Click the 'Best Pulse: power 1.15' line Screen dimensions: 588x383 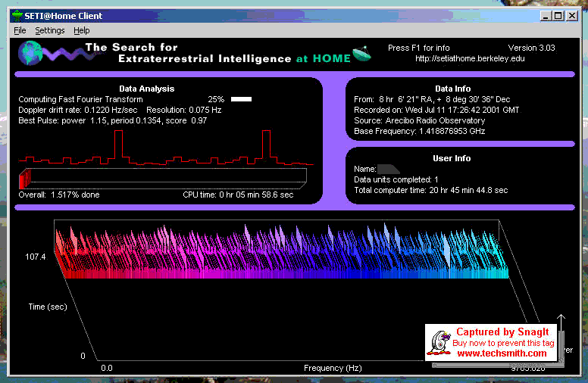(x=112, y=120)
